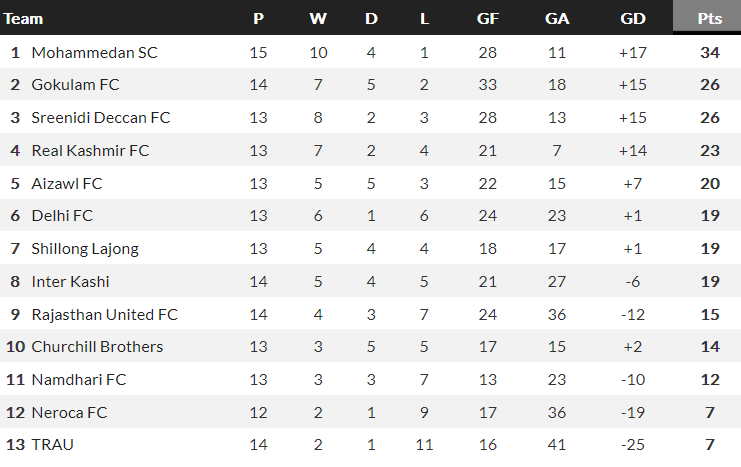Click the L losses column header
This screenshot has width=741, height=467.
coord(424,18)
